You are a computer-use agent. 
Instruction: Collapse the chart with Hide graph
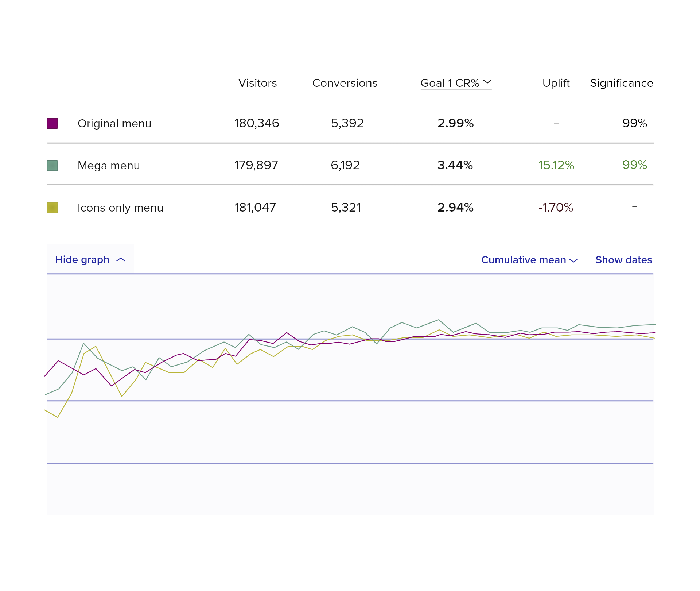click(90, 259)
